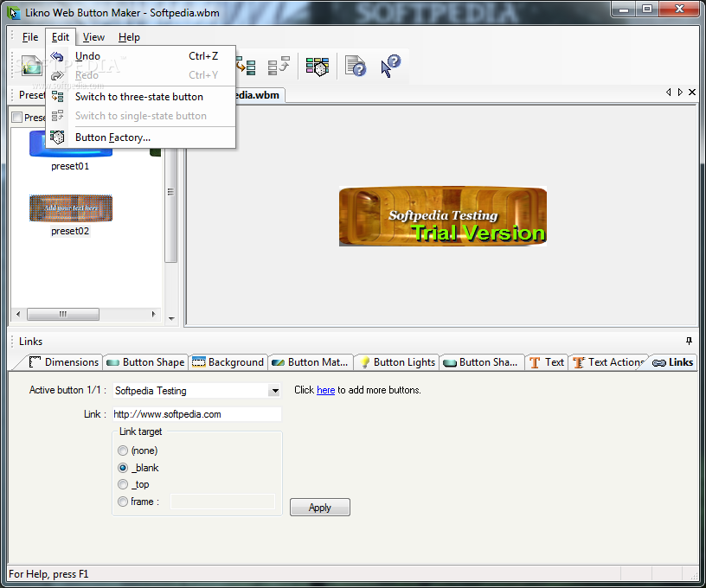Switch to the Text Actions tab
Viewport: 706px width, 588px height.
click(x=609, y=362)
